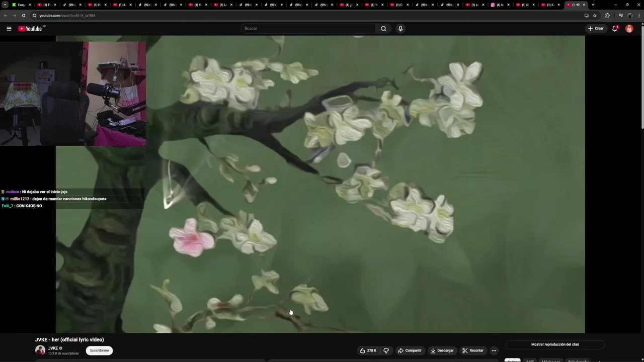The width and height of the screenshot is (644, 362).
Task: Go forward in browser history
Action: click(x=14, y=16)
